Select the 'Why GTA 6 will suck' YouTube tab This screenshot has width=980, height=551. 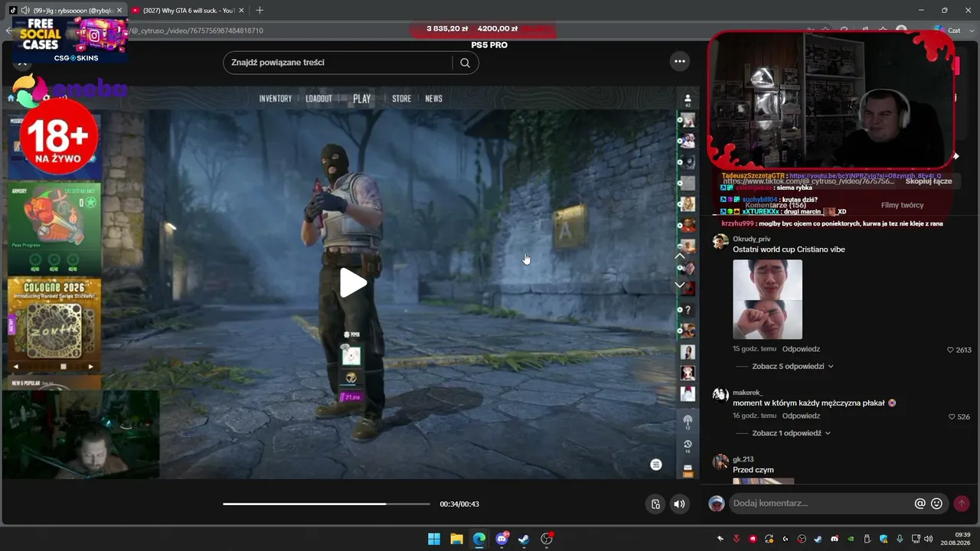coord(188,10)
